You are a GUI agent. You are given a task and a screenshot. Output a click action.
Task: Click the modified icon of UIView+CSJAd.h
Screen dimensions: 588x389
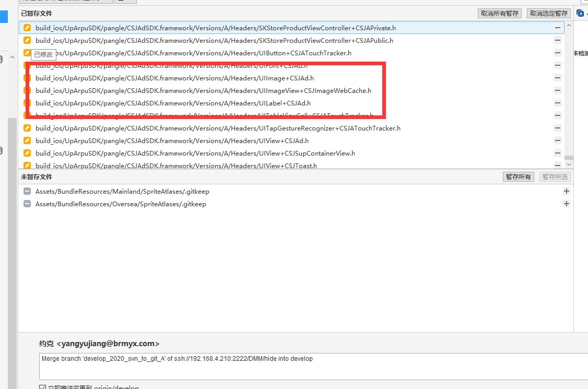(x=27, y=140)
